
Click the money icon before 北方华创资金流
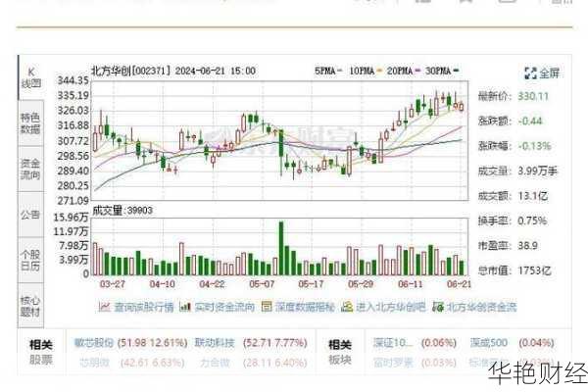point(438,307)
